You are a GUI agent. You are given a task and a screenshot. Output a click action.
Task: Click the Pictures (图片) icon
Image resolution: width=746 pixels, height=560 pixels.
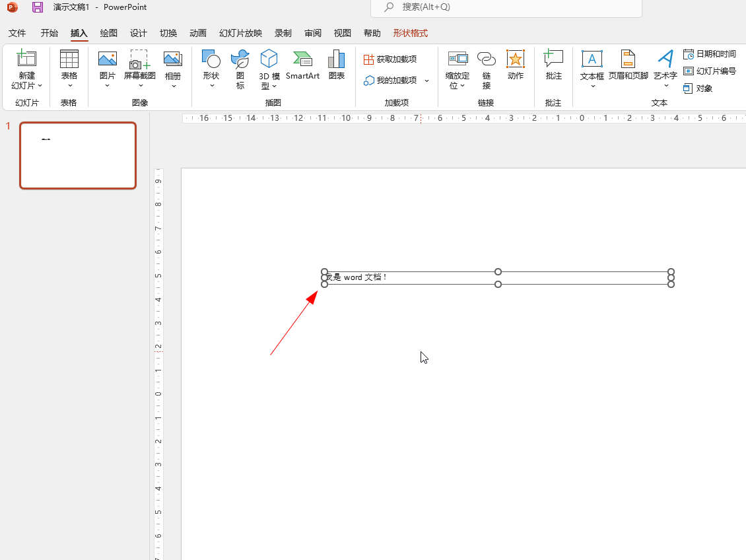107,60
